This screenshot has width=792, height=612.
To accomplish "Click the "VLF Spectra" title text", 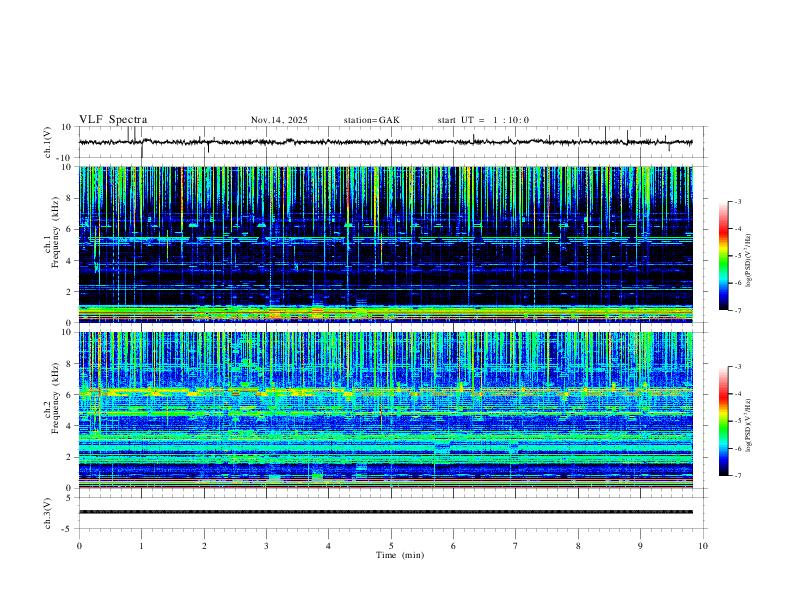I will (113, 120).
